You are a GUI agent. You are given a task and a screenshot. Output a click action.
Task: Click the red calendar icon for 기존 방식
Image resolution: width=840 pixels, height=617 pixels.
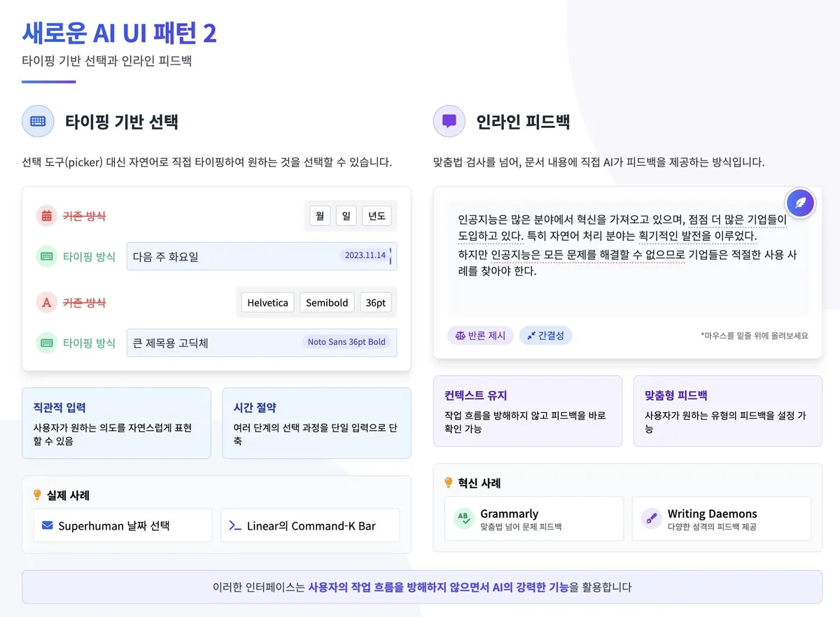pos(46,215)
